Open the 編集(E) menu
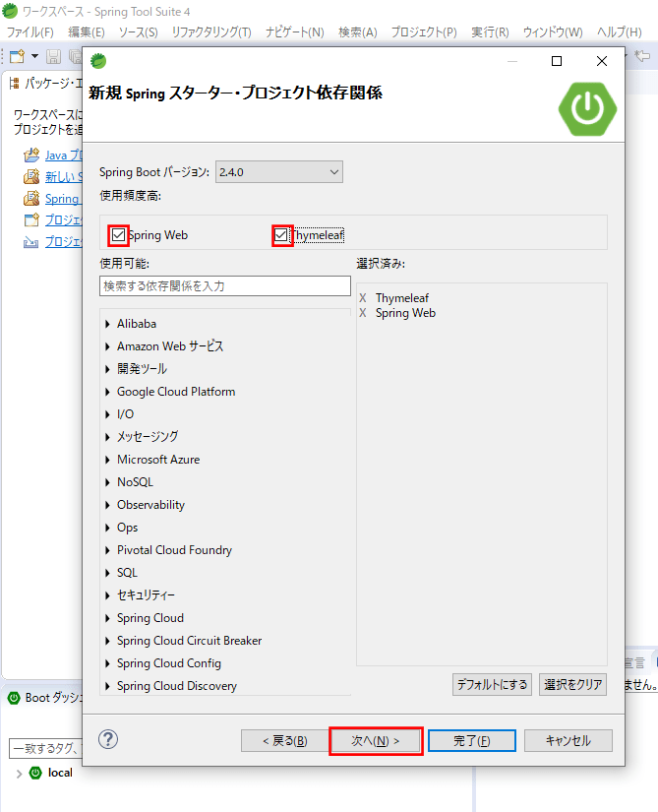This screenshot has width=658, height=812. click(87, 32)
